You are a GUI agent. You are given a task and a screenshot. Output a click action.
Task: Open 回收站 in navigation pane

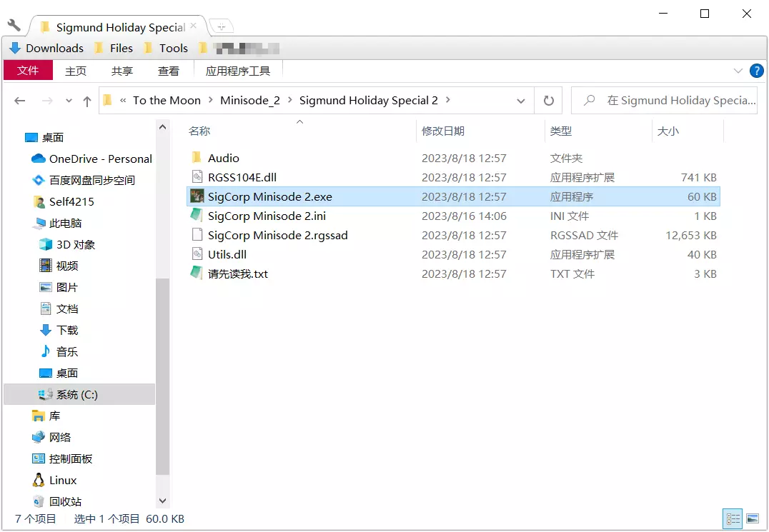click(x=57, y=501)
